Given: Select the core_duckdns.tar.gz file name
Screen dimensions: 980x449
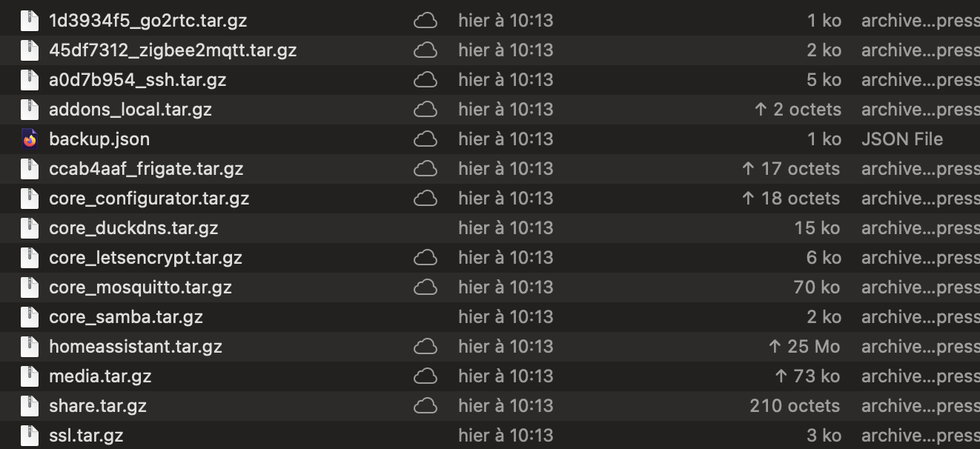Looking at the screenshot, I should click(133, 228).
